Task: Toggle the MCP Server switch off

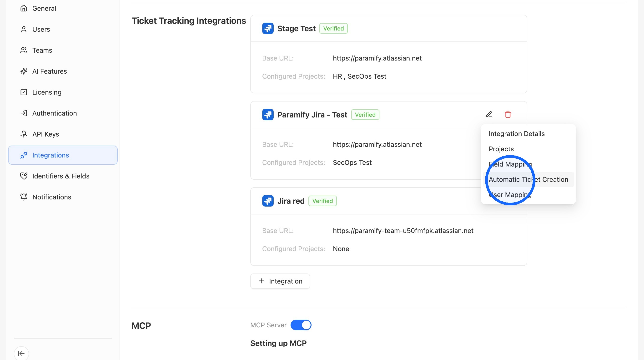Action: point(301,325)
